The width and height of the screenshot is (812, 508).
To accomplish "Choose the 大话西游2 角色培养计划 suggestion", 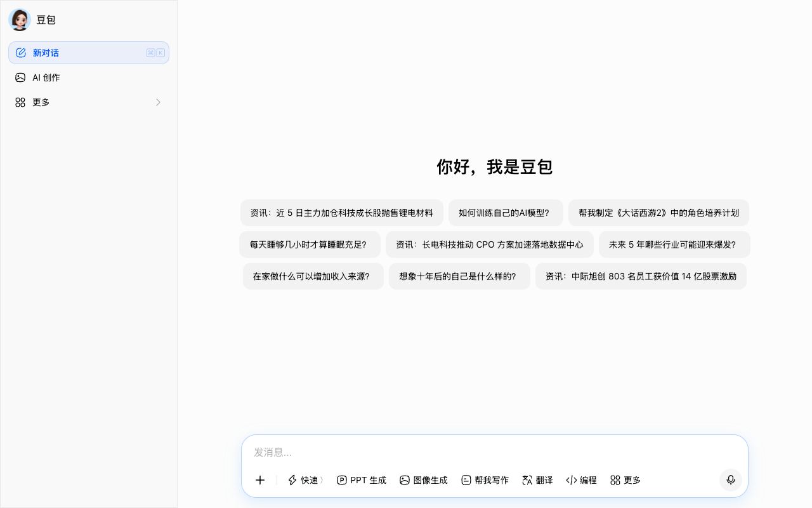I will tap(658, 213).
